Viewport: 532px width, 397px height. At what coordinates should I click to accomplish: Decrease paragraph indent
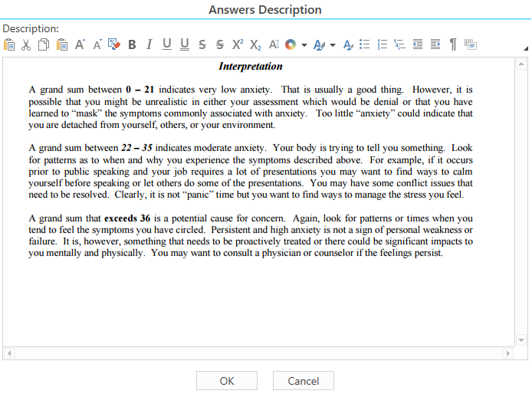[x=417, y=44]
